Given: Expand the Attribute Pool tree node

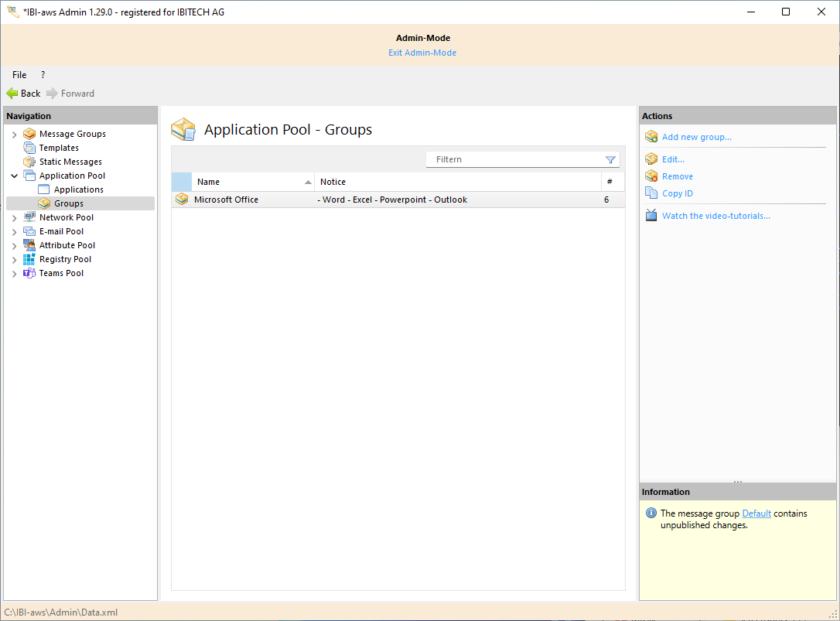Looking at the screenshot, I should coord(14,246).
